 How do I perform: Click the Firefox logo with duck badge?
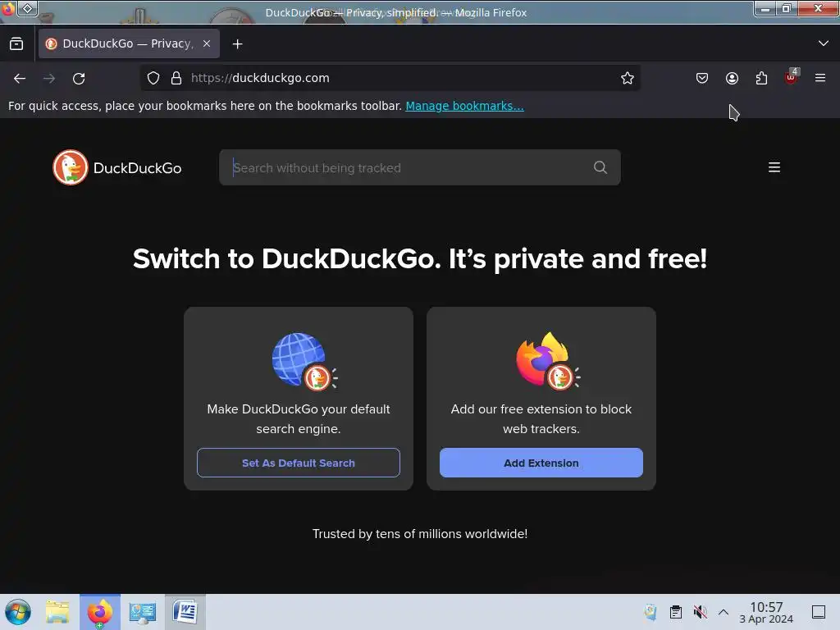coord(547,360)
